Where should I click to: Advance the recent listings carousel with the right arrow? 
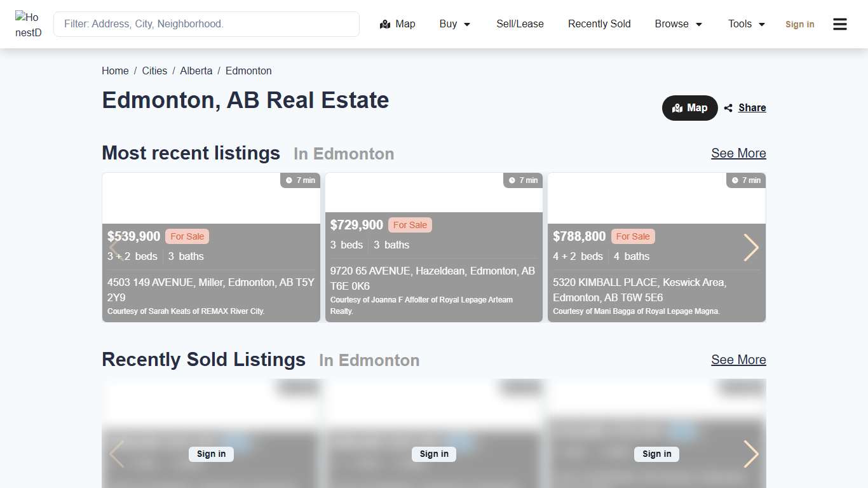[x=751, y=247]
